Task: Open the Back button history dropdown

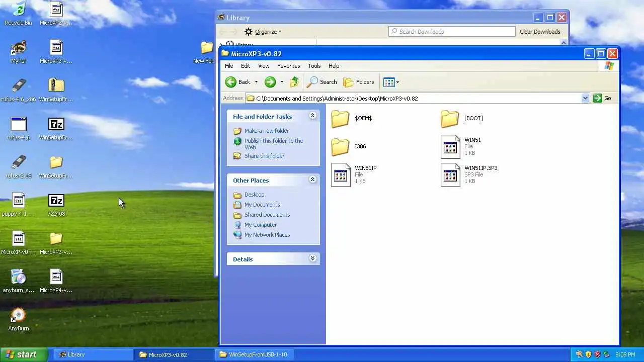Action: (x=256, y=82)
